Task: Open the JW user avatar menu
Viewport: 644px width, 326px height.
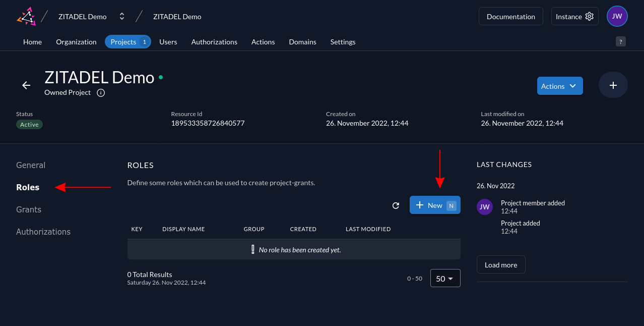Action: tap(617, 16)
